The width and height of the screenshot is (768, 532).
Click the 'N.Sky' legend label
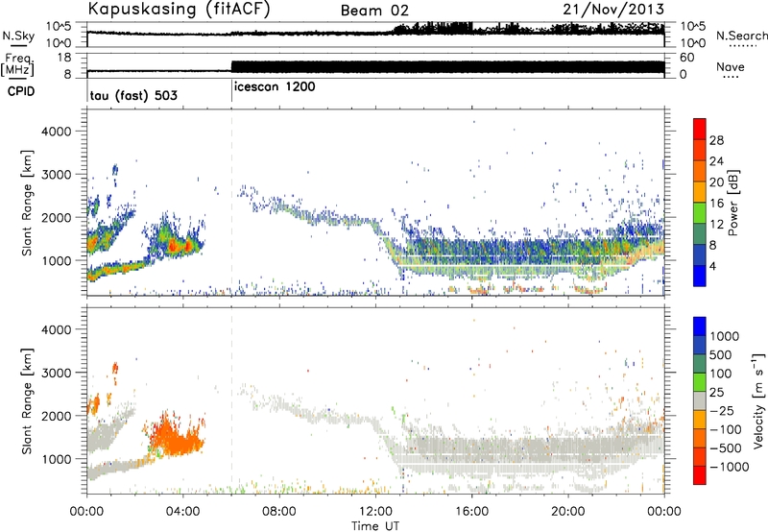point(18,36)
